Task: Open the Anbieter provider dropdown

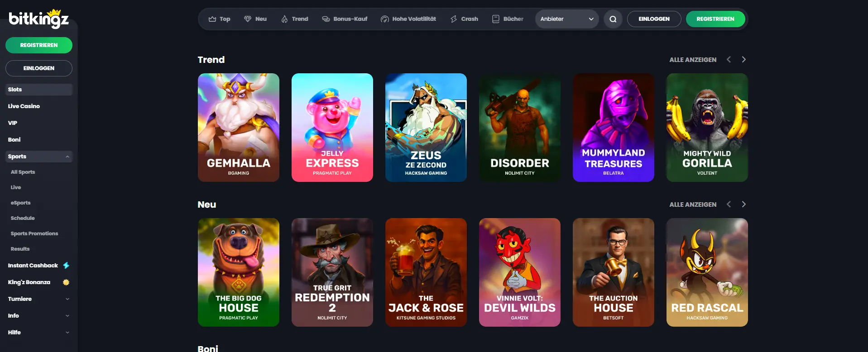Action: [x=567, y=19]
